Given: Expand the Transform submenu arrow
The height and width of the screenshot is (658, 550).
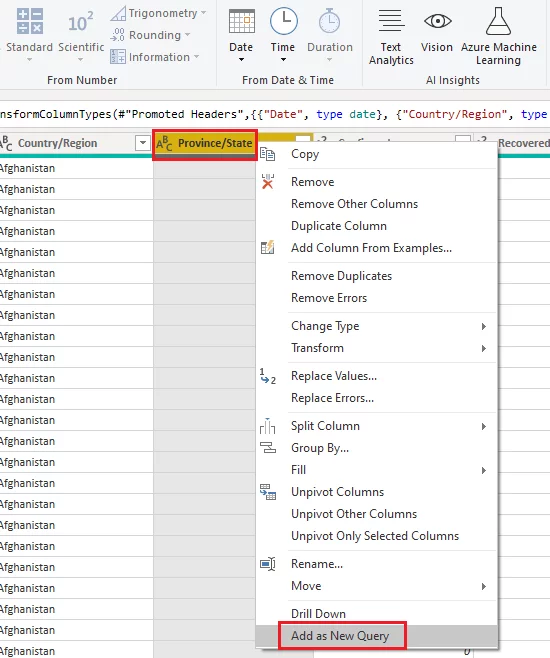Looking at the screenshot, I should (484, 348).
